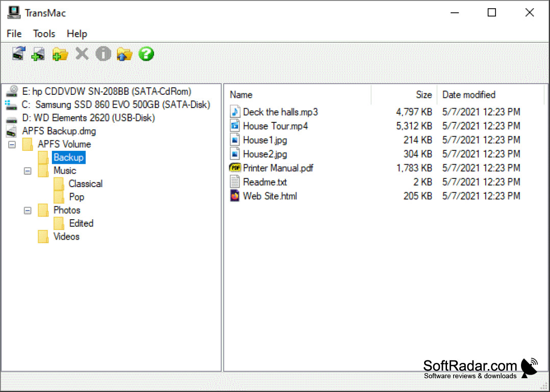This screenshot has width=550, height=392.
Task: Select C: Samsung SSD 860 EVO label
Action: click(x=116, y=105)
